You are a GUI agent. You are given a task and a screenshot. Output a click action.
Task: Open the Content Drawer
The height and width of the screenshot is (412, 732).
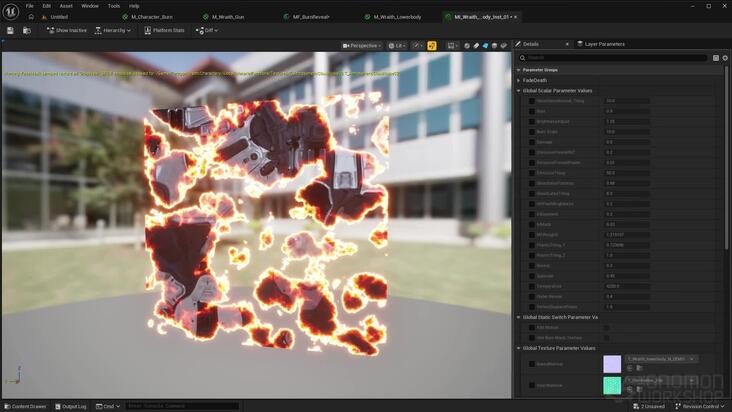point(25,406)
